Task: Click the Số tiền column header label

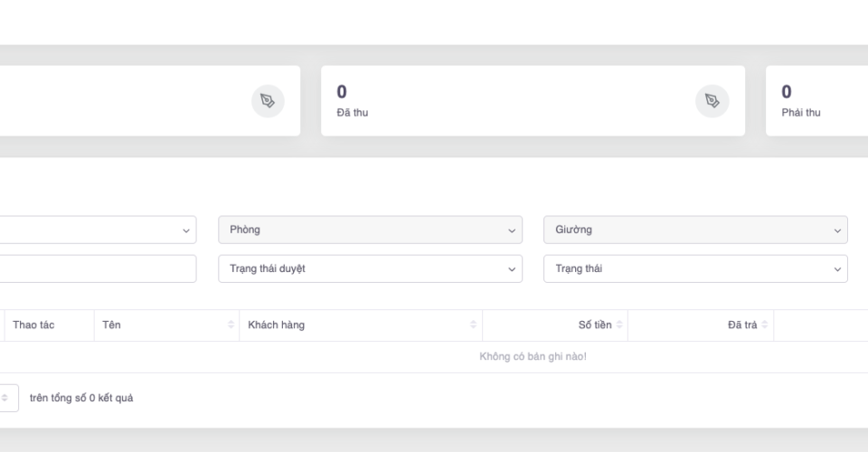Action: coord(594,325)
